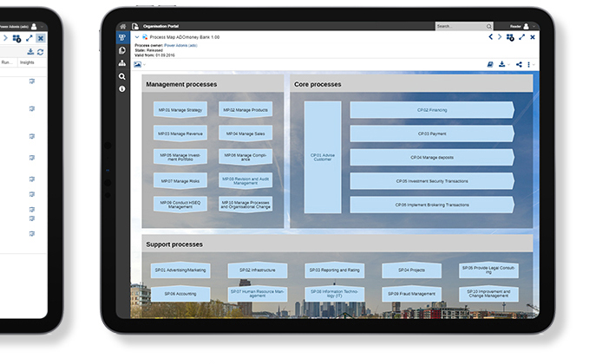Open the three-dot more options menu
The height and width of the screenshot is (364, 596).
(528, 64)
